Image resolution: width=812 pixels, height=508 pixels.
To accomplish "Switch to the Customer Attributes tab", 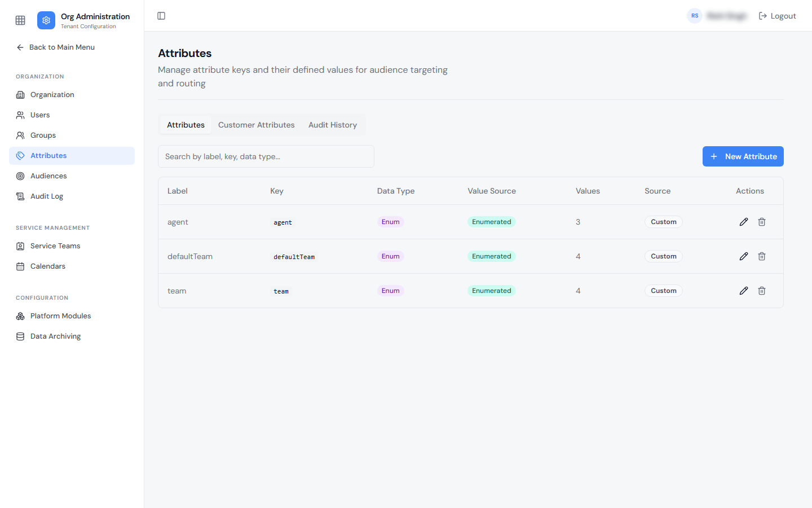I will [257, 125].
